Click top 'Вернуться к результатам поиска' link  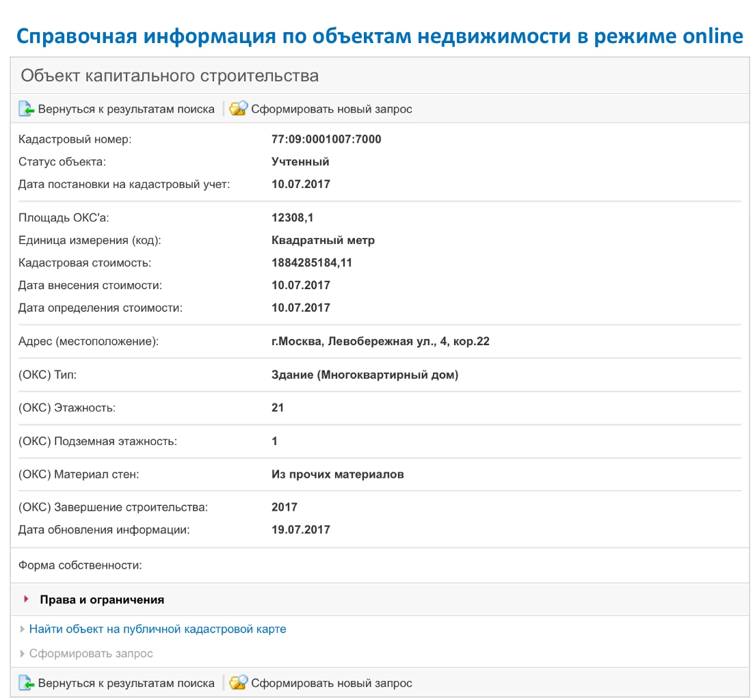(x=126, y=109)
